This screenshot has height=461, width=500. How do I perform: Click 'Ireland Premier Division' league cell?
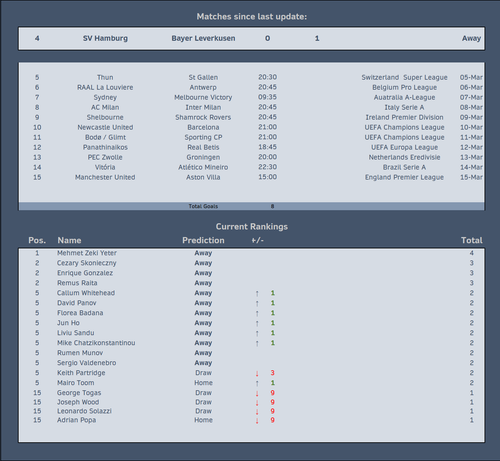click(404, 117)
